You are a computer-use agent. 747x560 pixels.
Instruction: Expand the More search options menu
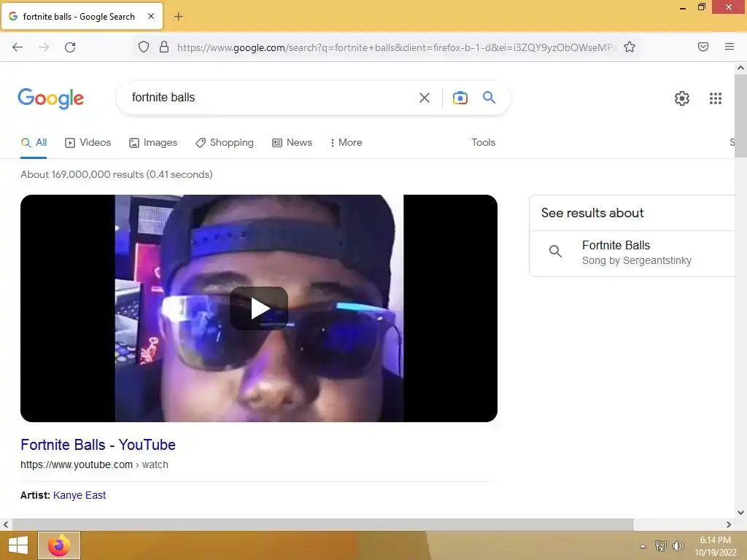pyautogui.click(x=347, y=142)
